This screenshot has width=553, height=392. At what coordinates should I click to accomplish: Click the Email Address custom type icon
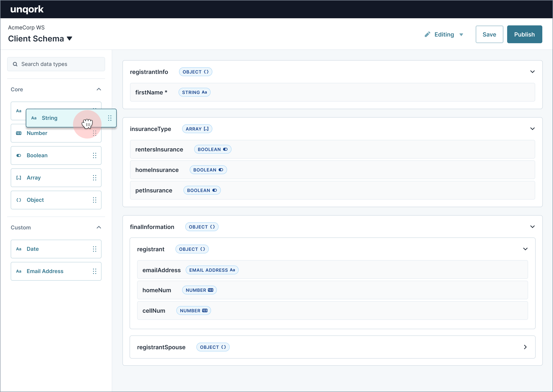tap(18, 271)
